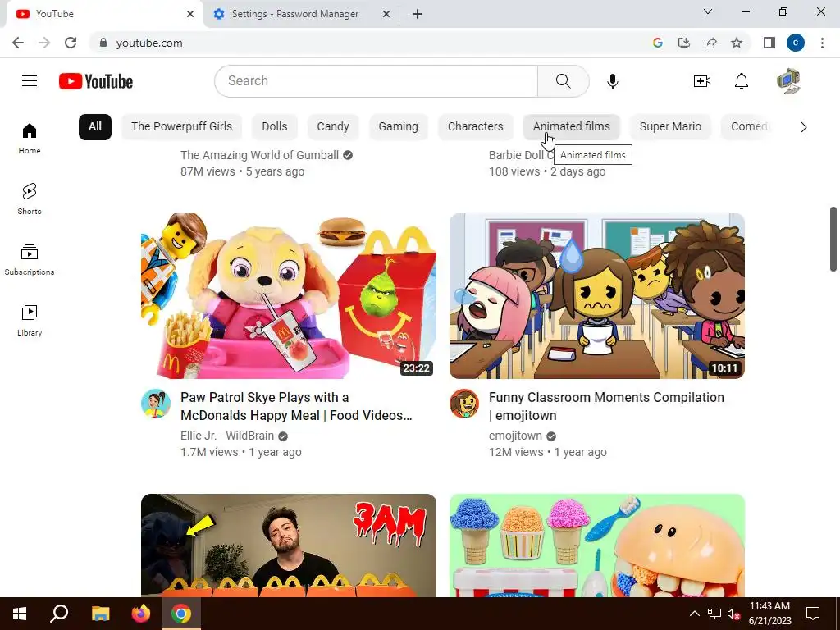Screen dimensions: 840x630
Task: Open the notifications bell
Action: pos(742,81)
